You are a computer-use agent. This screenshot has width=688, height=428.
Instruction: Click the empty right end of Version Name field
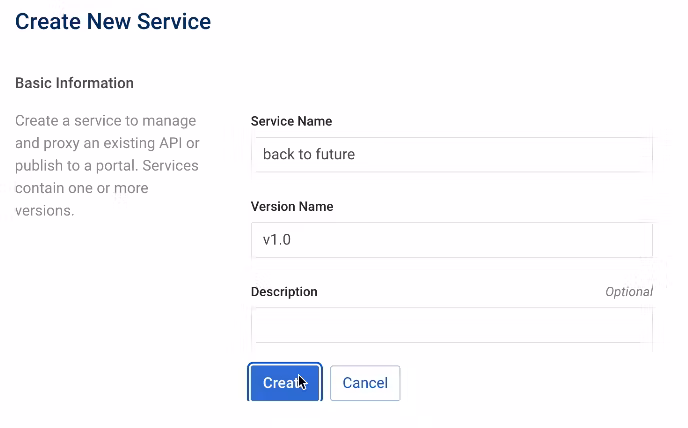[600, 241]
